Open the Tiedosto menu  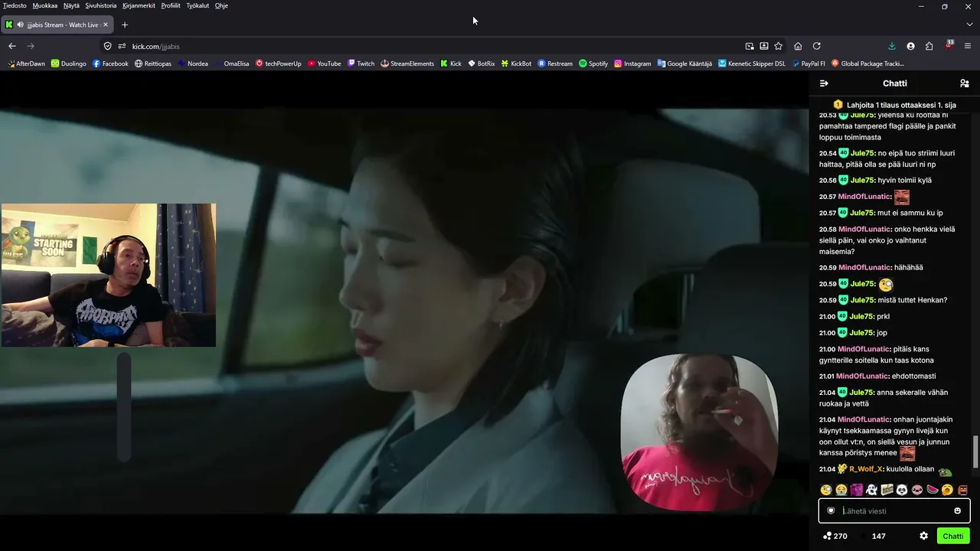[15, 5]
